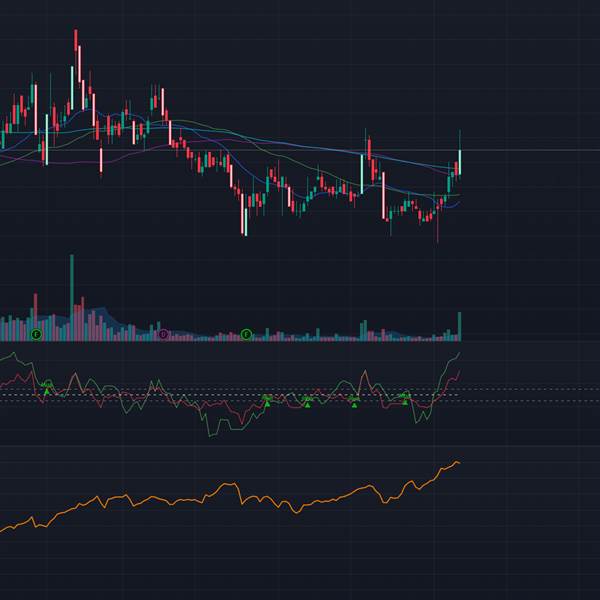Select the earliest green triangle signal marker
This screenshot has width=600, height=600.
point(47,391)
